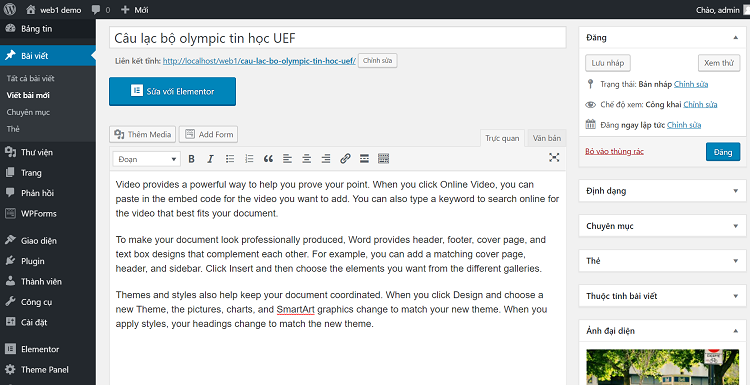Click Bỏ vào thùng rác trash link
Screen dimensions: 750x385
click(614, 152)
